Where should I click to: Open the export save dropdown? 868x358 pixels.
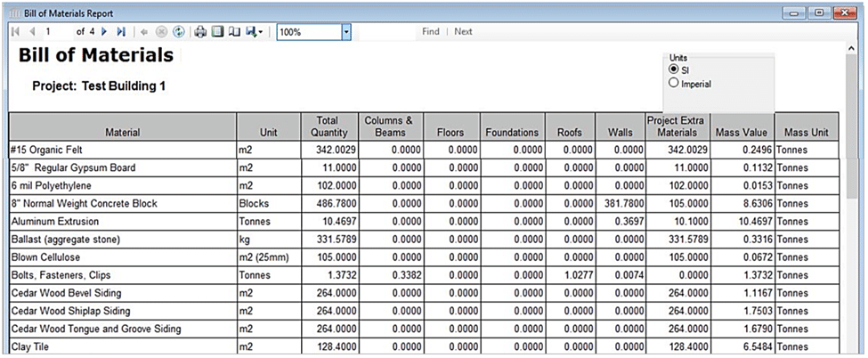(256, 32)
